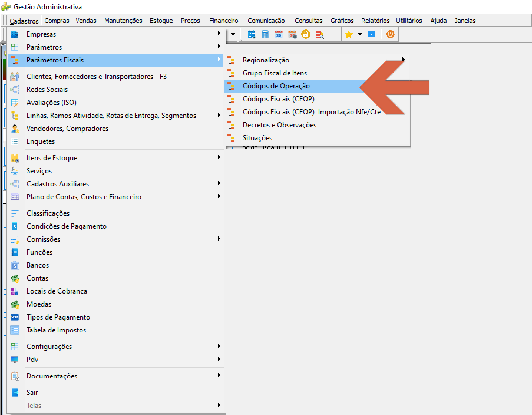Screen dimensions: 532x415
Task: Click the yellow star favorites icon
Action: point(349,34)
